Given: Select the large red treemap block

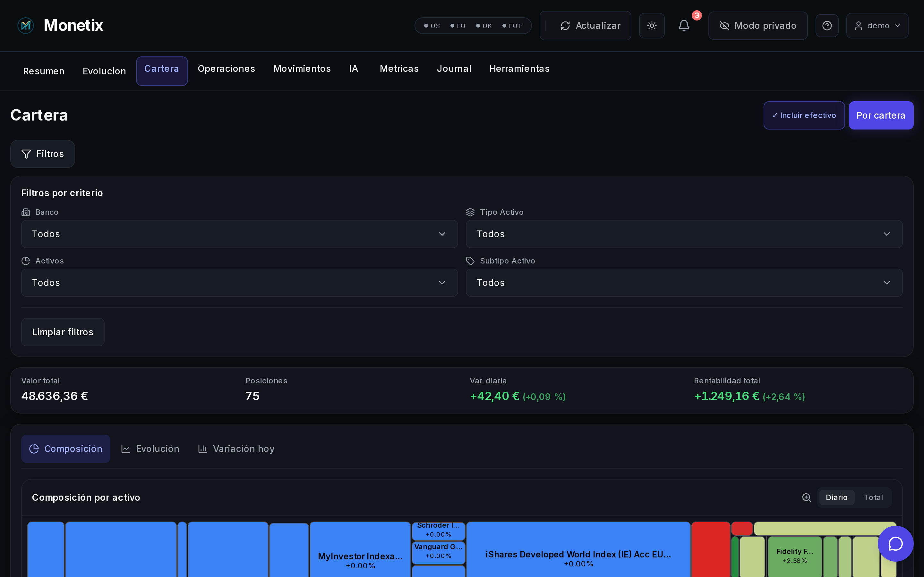Looking at the screenshot, I should [x=710, y=549].
